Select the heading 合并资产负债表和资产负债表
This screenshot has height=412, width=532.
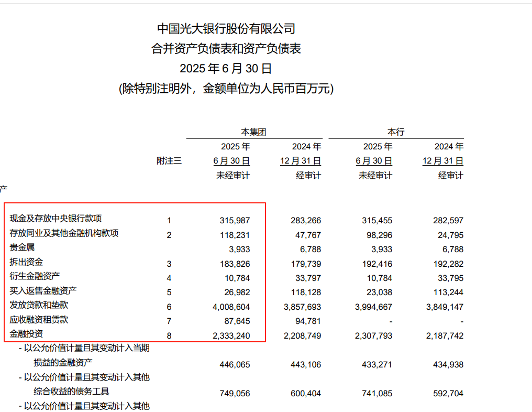point(226,49)
